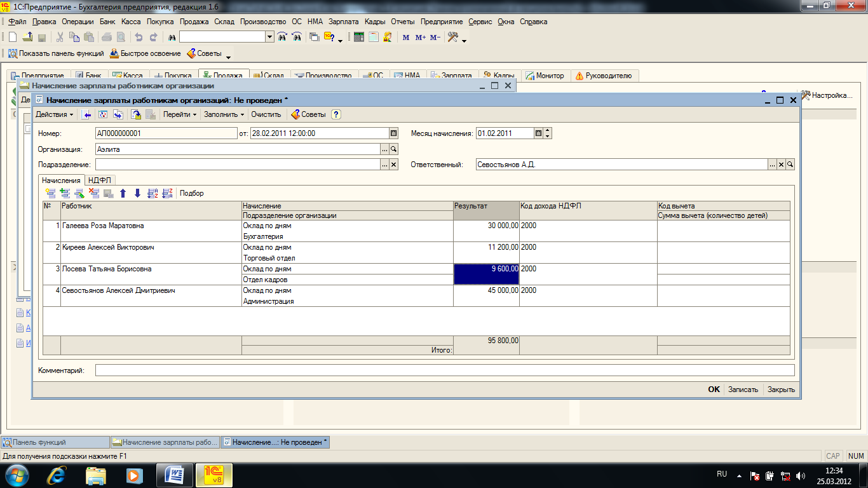Click the Настройка... button
This screenshot has width=868, height=488.
[827, 95]
